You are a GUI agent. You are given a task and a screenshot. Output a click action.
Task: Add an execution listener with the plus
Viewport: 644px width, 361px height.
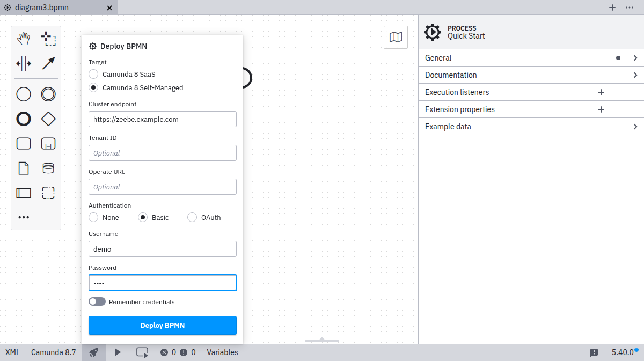tap(601, 92)
